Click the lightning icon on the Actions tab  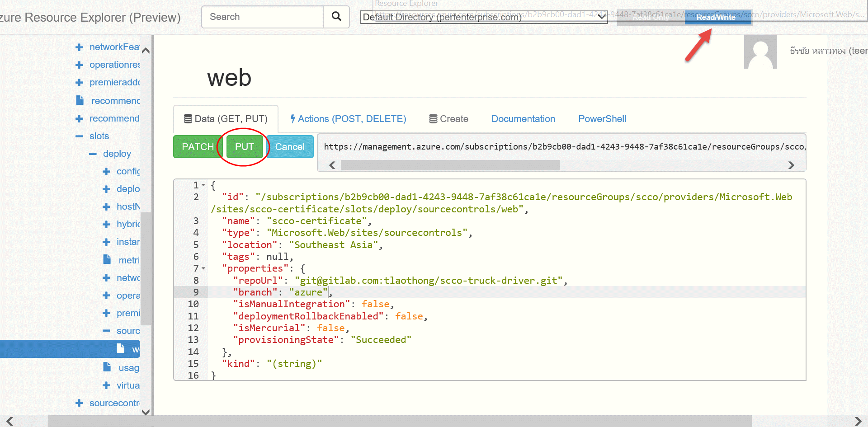[293, 118]
